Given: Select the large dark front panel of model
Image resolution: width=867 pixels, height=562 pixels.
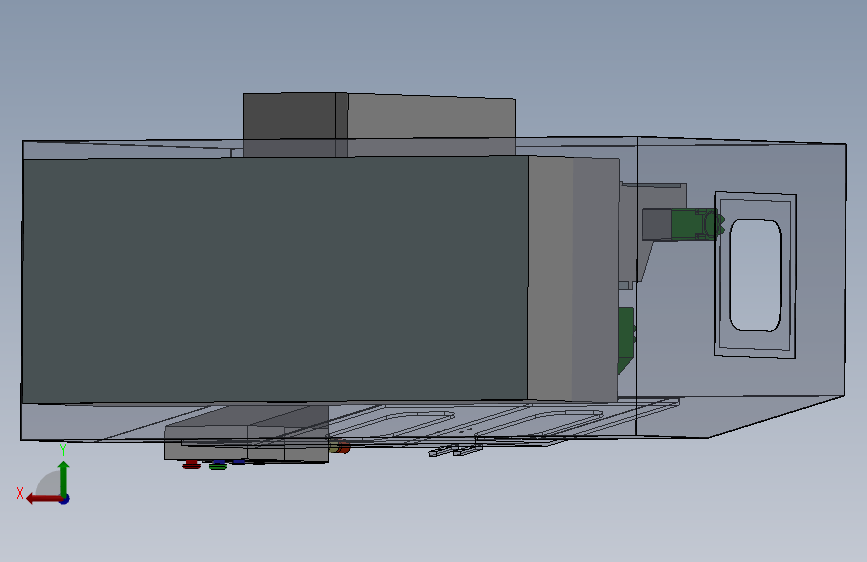Looking at the screenshot, I should tap(275, 279).
